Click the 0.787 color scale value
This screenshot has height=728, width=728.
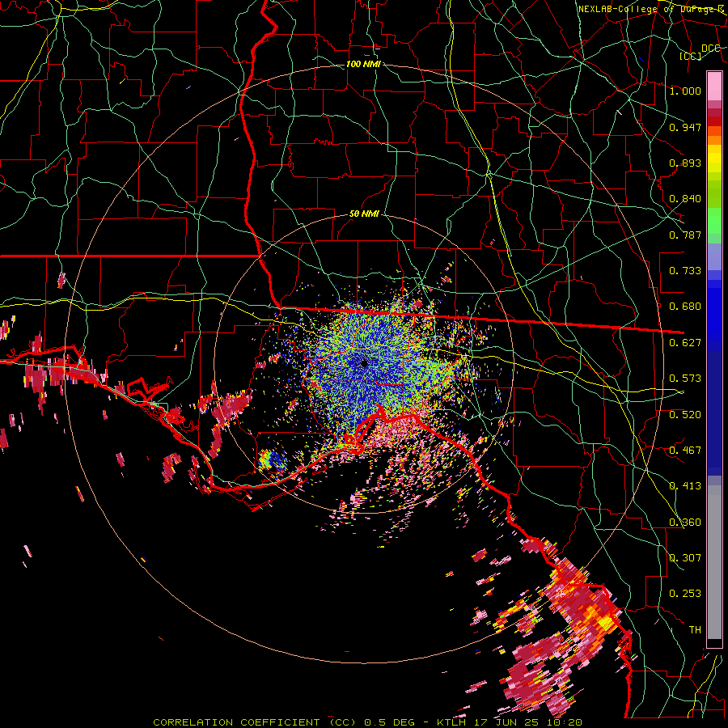[685, 235]
